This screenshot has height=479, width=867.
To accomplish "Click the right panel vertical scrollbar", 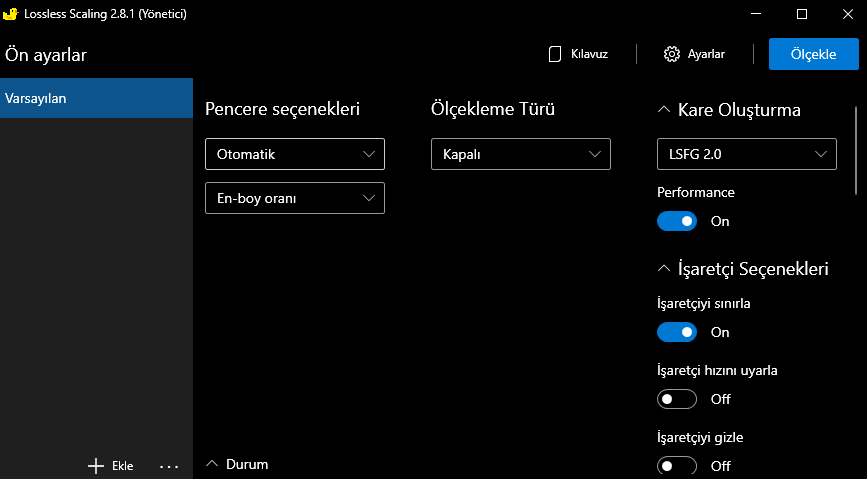I will pyautogui.click(x=856, y=150).
